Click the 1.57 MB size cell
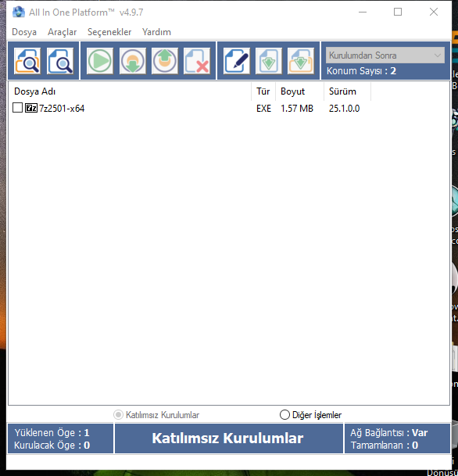This screenshot has height=476, width=458. (296, 109)
